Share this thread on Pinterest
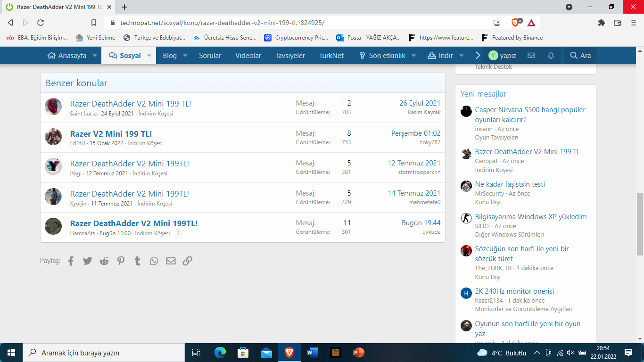This screenshot has width=644, height=362. (x=121, y=261)
